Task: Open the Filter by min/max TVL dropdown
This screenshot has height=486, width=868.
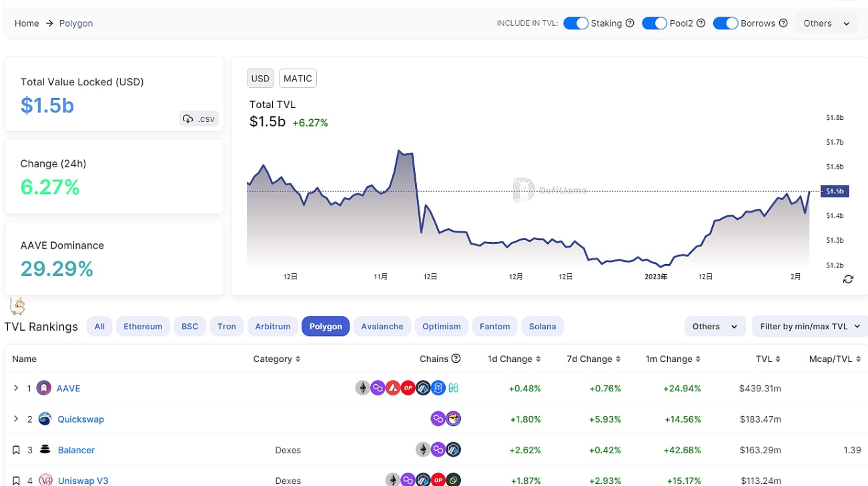Action: click(x=809, y=327)
